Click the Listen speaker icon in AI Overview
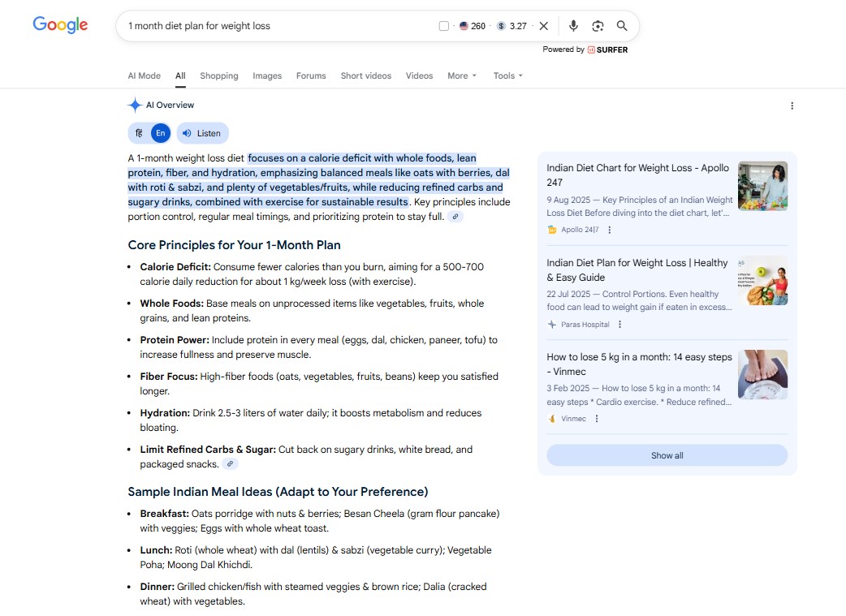This screenshot has height=616, width=846. click(x=202, y=132)
